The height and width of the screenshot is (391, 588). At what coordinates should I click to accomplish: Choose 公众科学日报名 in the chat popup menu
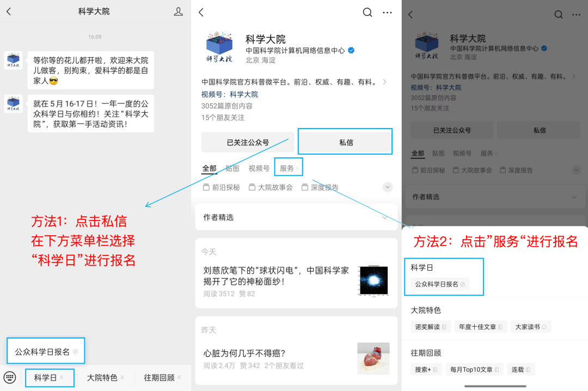point(46,352)
